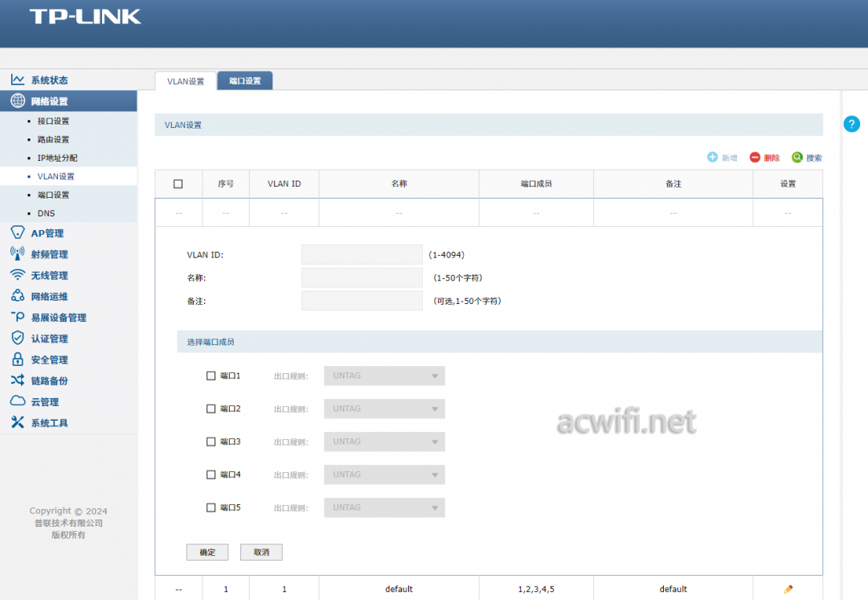Click the blue add new (新增) icon
The image size is (868, 600).
click(x=712, y=158)
